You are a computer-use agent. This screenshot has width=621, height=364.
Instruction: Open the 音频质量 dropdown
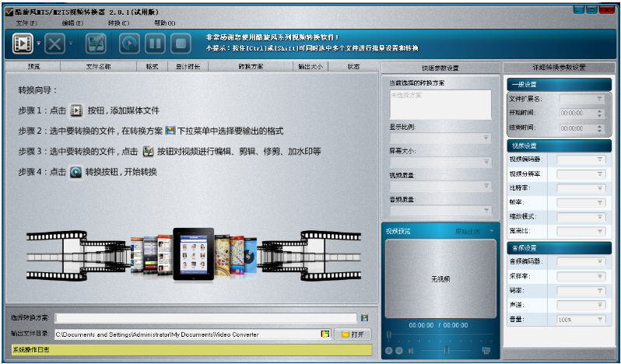point(440,211)
